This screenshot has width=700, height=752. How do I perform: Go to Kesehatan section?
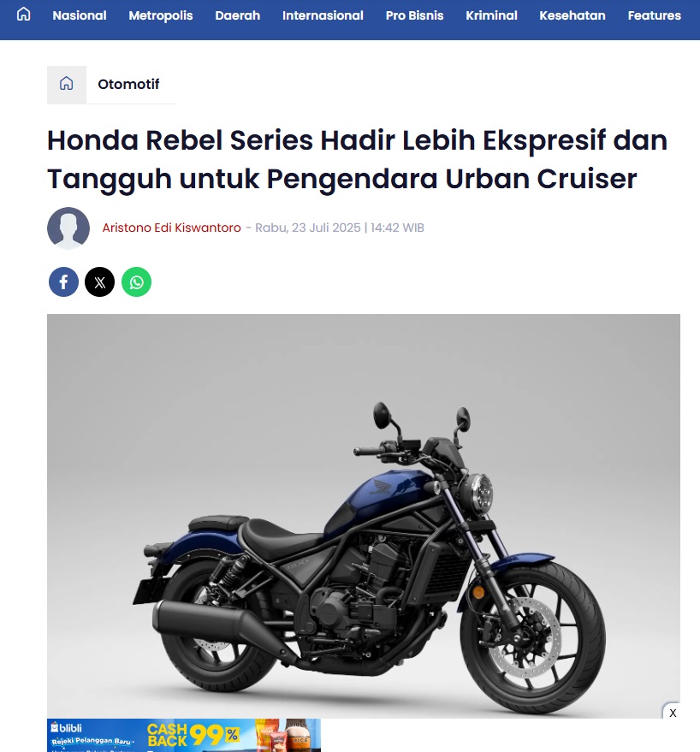[x=572, y=15]
